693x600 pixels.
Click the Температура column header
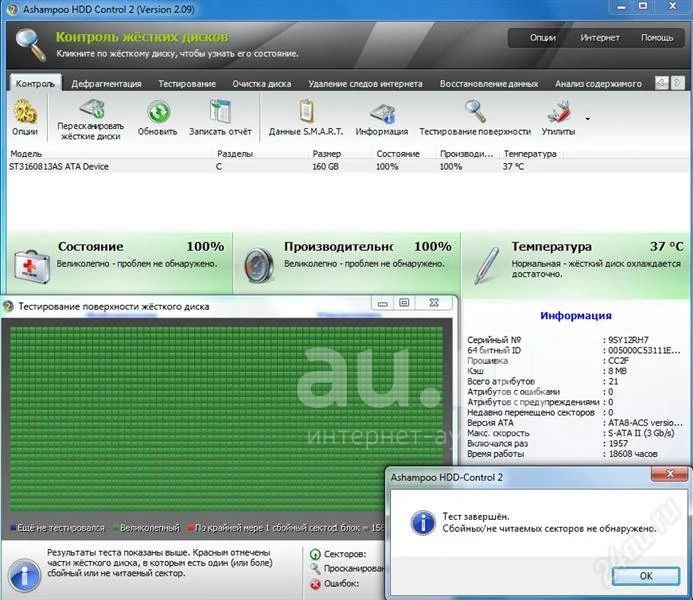tap(532, 154)
